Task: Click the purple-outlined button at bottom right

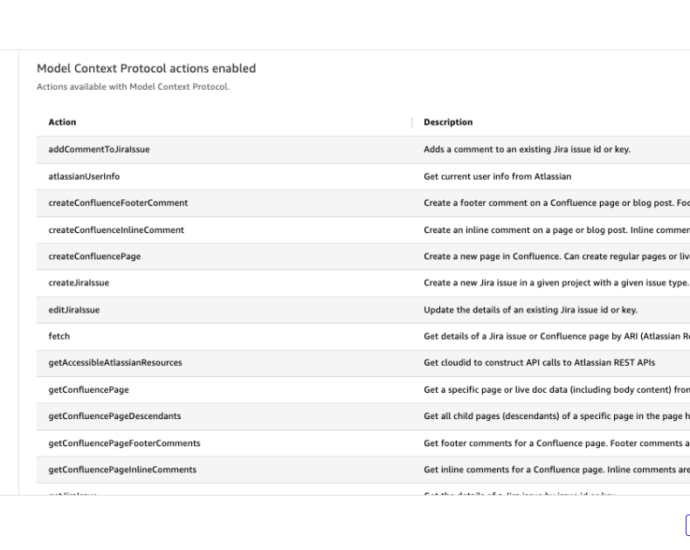Action: [x=686, y=526]
